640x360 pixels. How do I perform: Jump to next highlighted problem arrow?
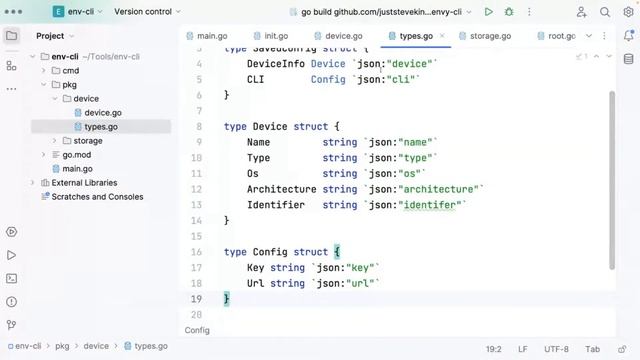[609, 56]
